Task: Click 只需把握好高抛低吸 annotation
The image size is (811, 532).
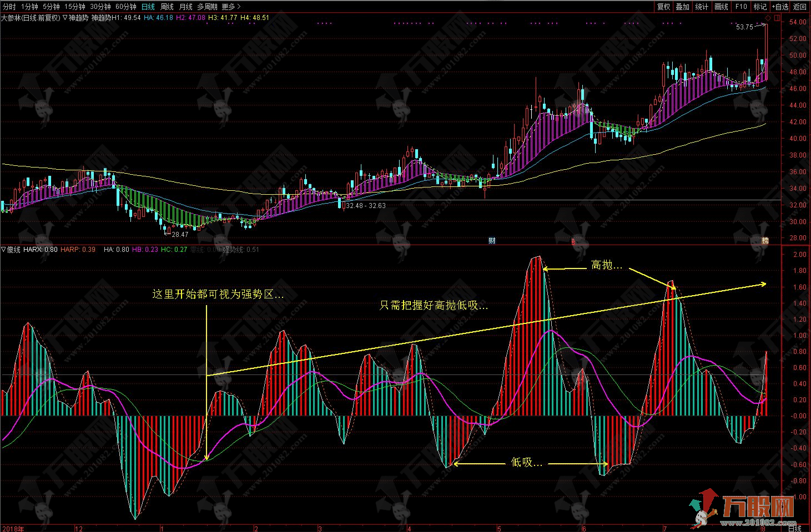Action: tap(434, 305)
